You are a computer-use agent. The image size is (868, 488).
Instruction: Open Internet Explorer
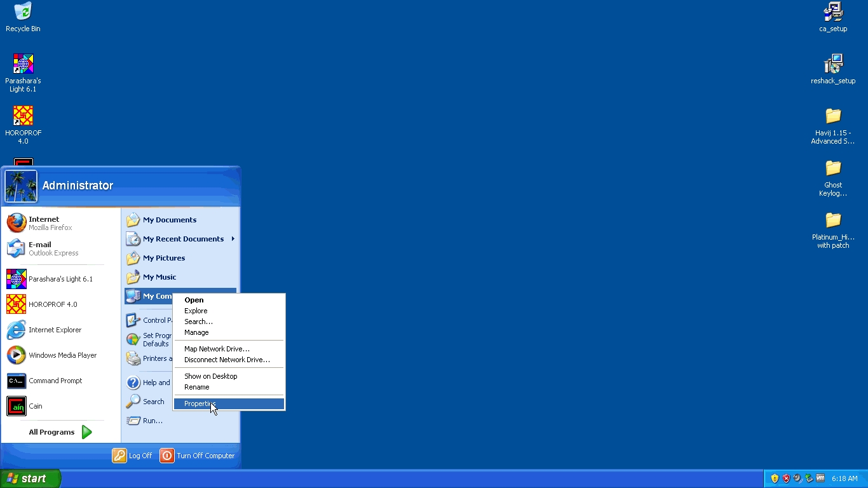tap(54, 330)
